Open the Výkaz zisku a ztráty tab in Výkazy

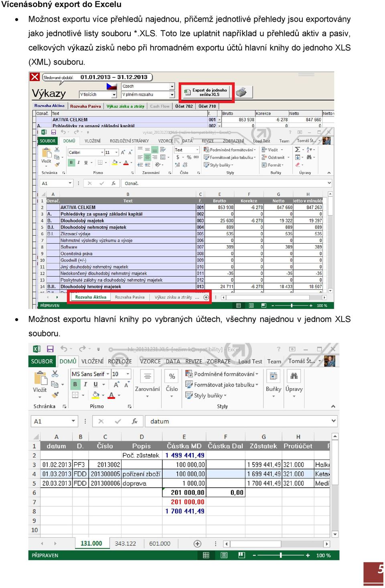125,106
